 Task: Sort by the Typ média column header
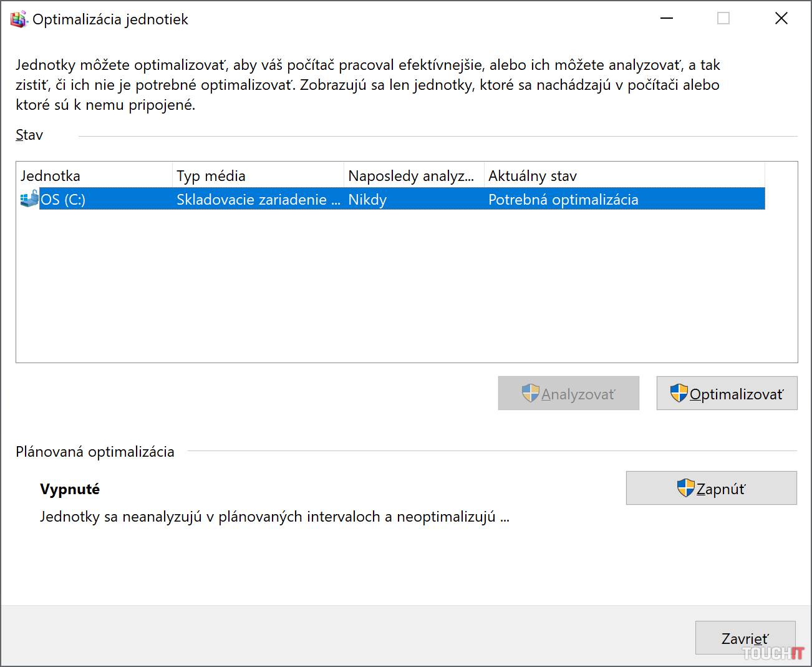point(258,175)
